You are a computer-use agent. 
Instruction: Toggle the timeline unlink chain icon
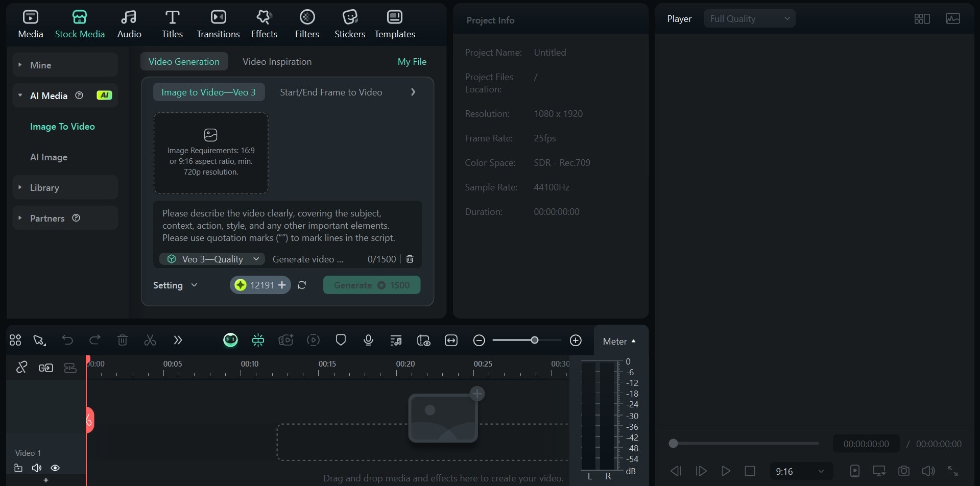tap(21, 368)
